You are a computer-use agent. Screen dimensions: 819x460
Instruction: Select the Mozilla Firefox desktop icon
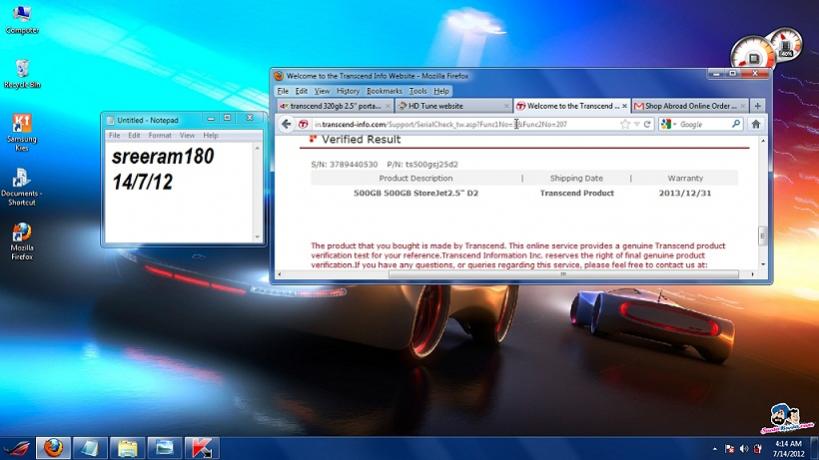tap(21, 241)
